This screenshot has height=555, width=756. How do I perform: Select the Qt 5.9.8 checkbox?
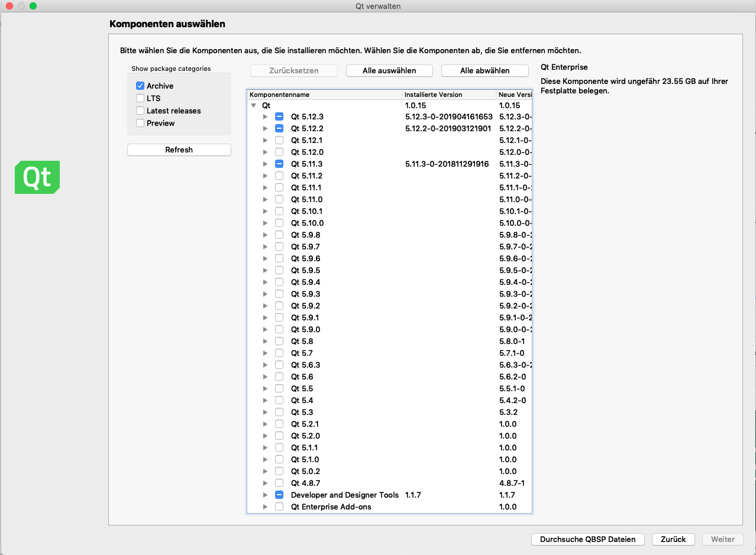[x=279, y=235]
